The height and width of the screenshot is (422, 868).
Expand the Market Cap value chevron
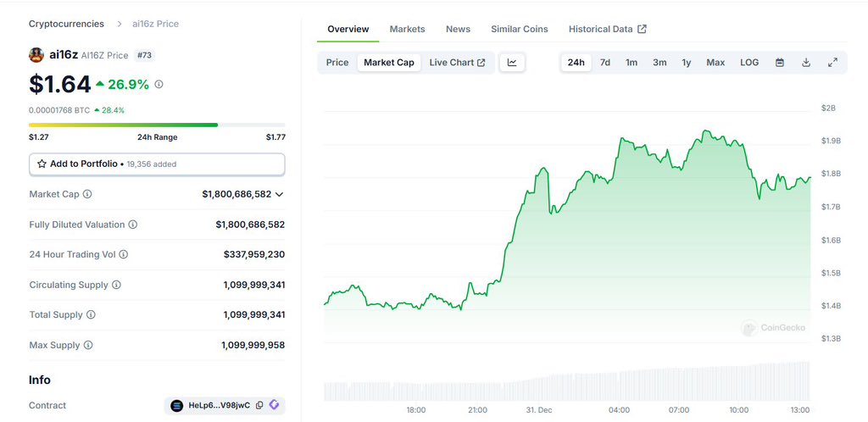(x=279, y=194)
